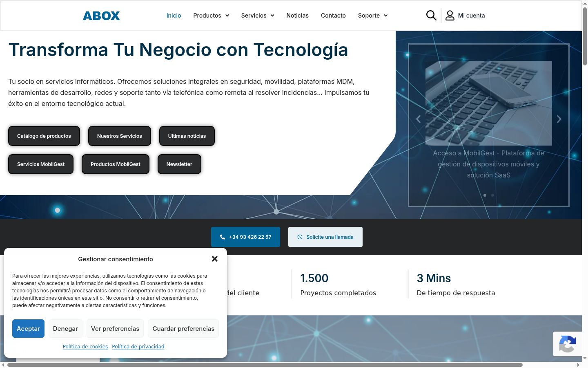Viewport: 588px width, 368px height.
Task: Click Nuestros Servicios button
Action: (120, 136)
